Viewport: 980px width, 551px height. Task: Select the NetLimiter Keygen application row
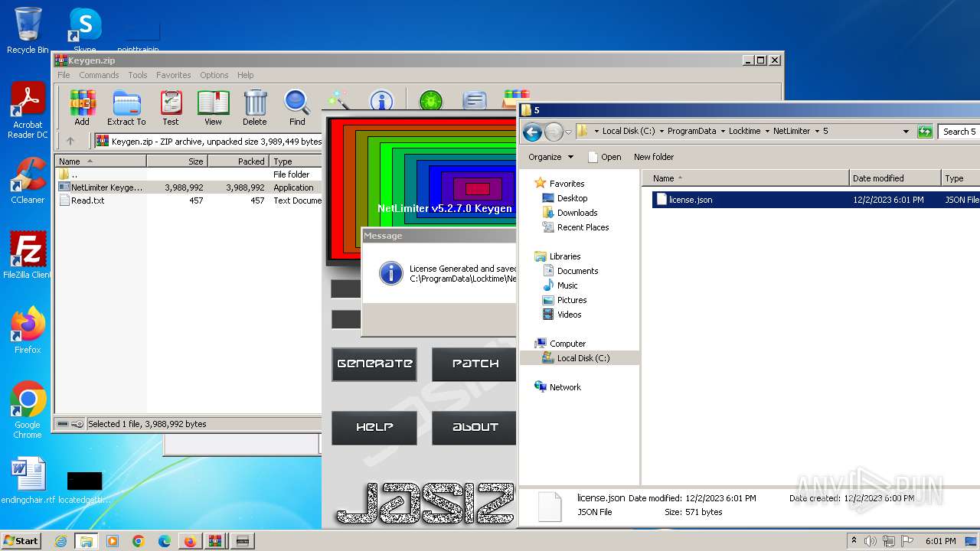coord(190,187)
